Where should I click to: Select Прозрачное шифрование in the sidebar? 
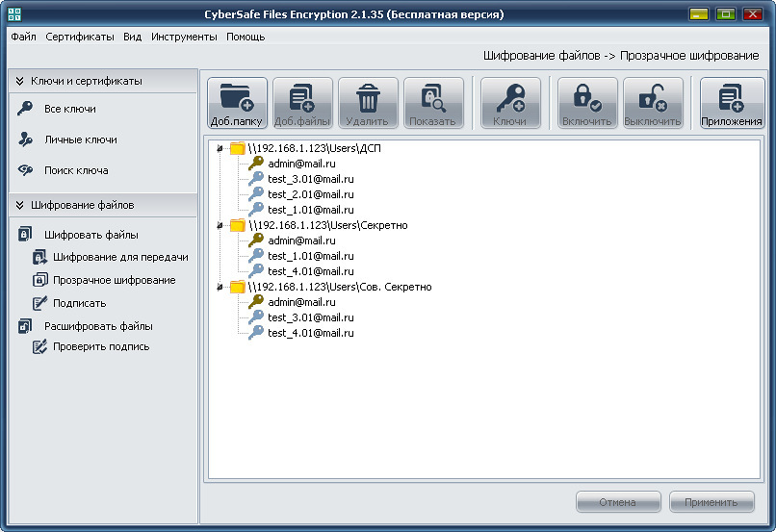point(115,280)
